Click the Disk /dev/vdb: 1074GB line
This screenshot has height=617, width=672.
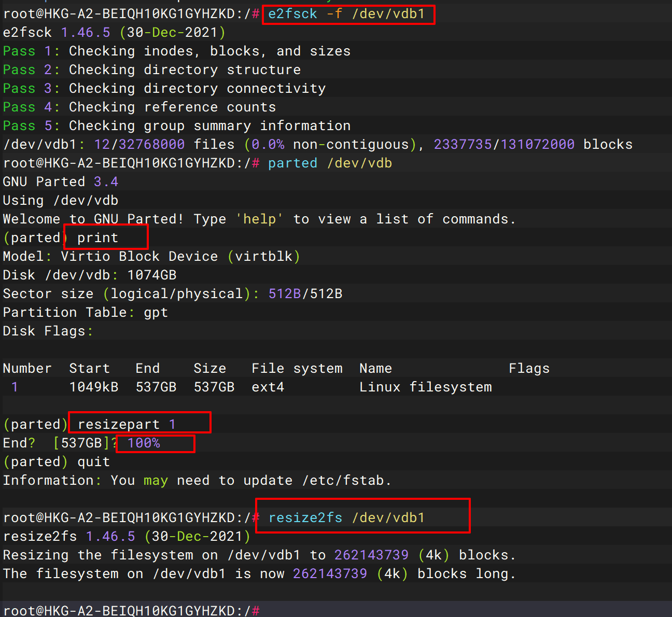[x=89, y=275]
